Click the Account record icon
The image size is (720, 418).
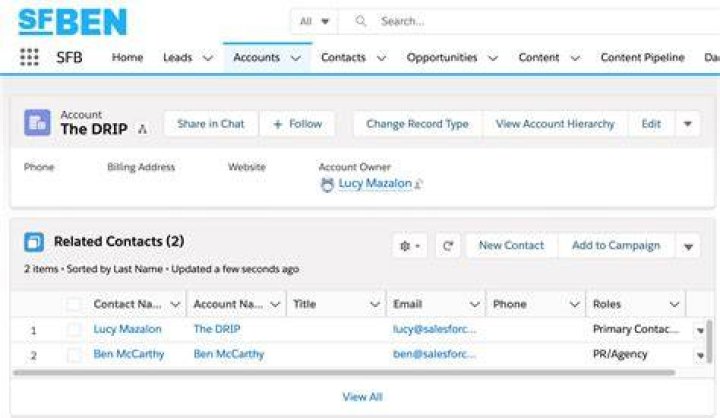click(37, 123)
